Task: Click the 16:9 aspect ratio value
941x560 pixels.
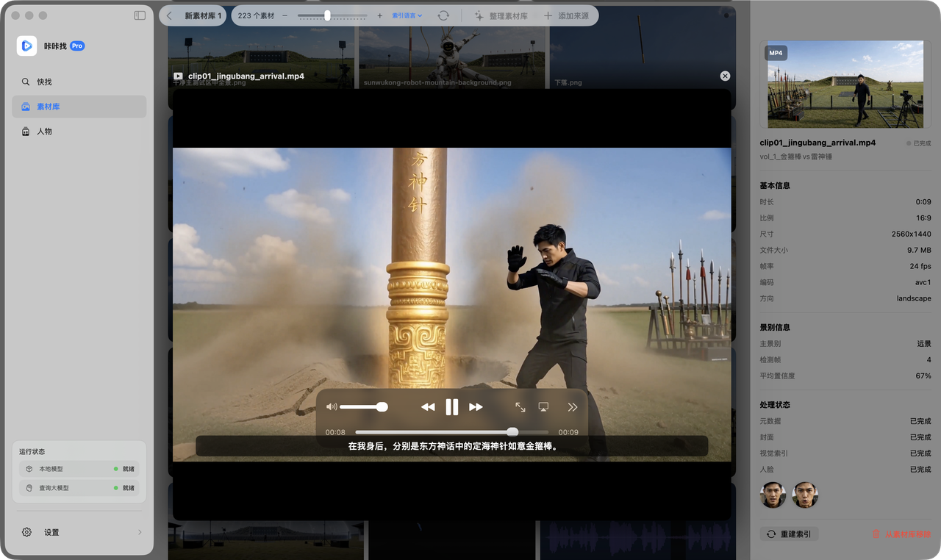Action: [x=923, y=218]
